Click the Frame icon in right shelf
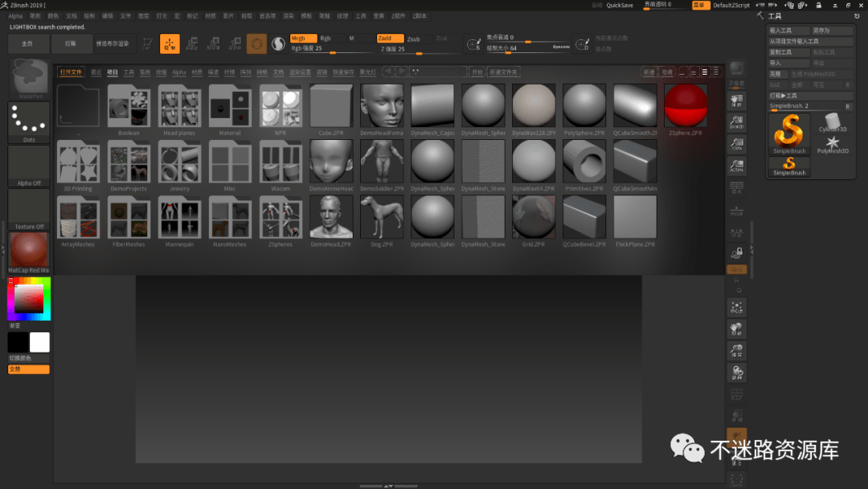This screenshot has width=868, height=489. 736,307
